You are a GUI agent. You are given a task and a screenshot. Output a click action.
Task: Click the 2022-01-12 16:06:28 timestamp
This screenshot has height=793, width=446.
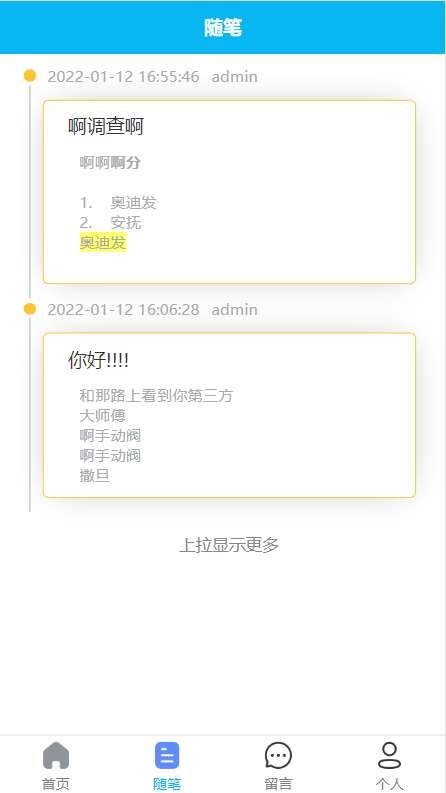point(123,310)
